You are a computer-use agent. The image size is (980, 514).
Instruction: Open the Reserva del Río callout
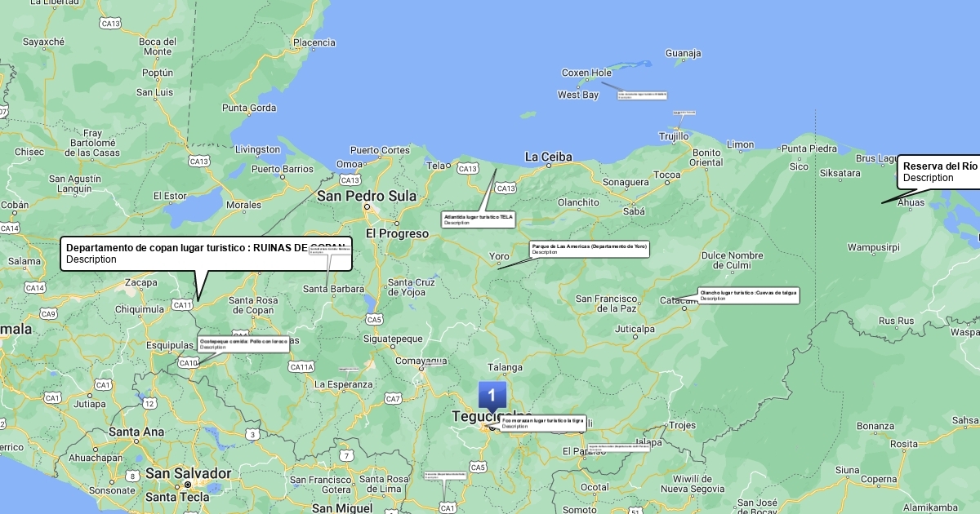pyautogui.click(x=939, y=172)
